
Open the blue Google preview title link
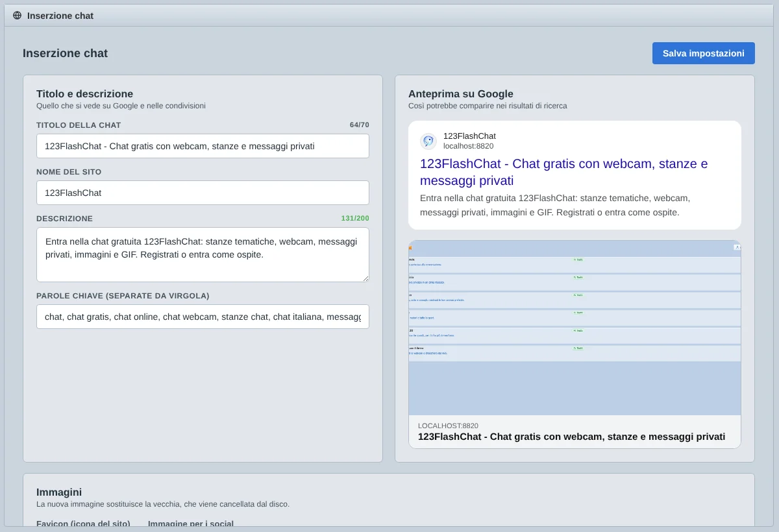563,172
